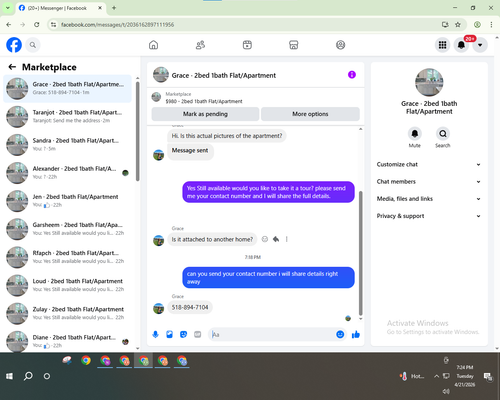500x400 pixels.
Task: Go to the Home feed icon
Action: point(153,45)
